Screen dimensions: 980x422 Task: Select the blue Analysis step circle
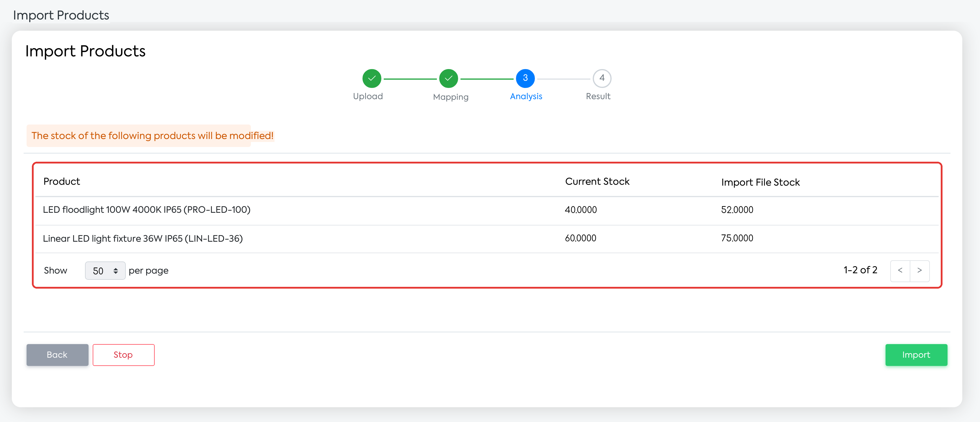click(525, 78)
